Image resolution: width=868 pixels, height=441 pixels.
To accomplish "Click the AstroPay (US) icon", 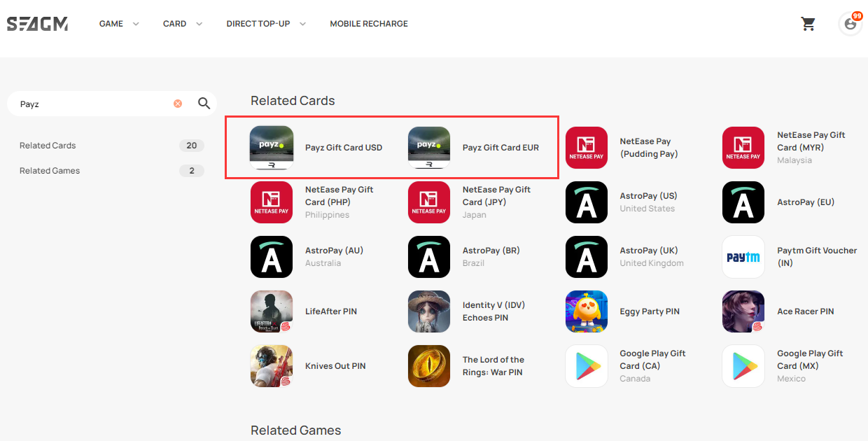I will click(587, 202).
